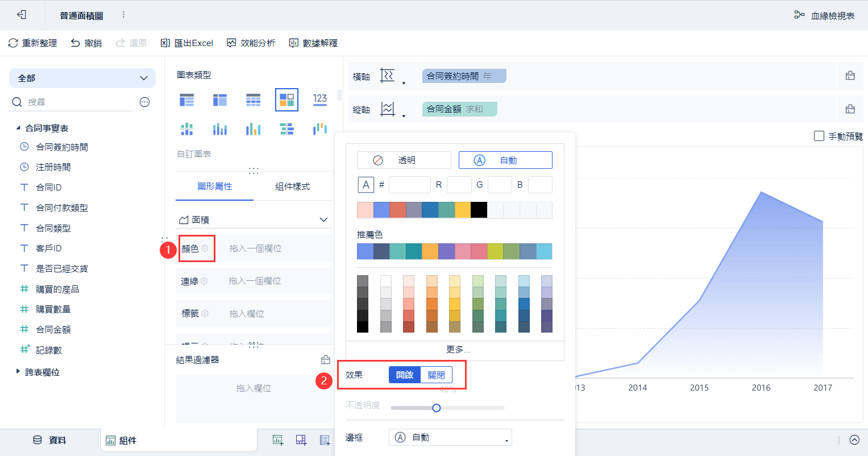
Task: Enable the 手動預覽 checkbox
Action: point(819,136)
